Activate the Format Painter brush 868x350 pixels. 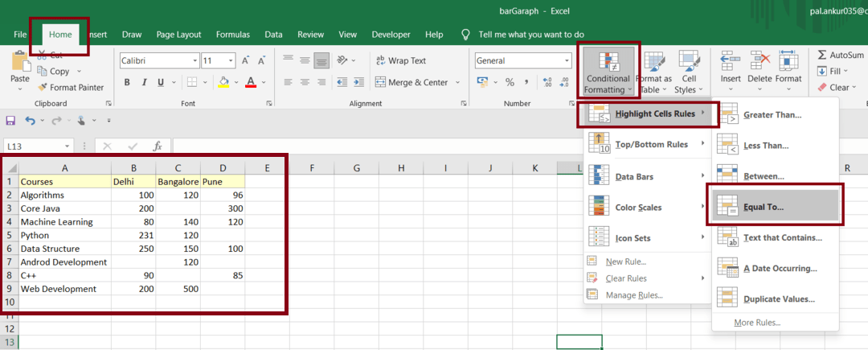(43, 87)
